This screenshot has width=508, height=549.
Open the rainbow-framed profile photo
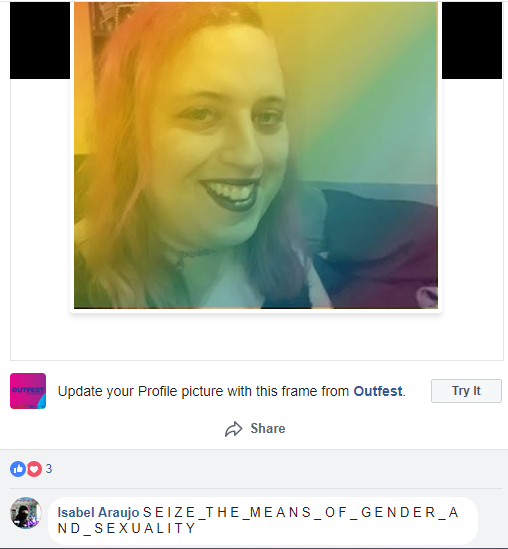pyautogui.click(x=256, y=155)
